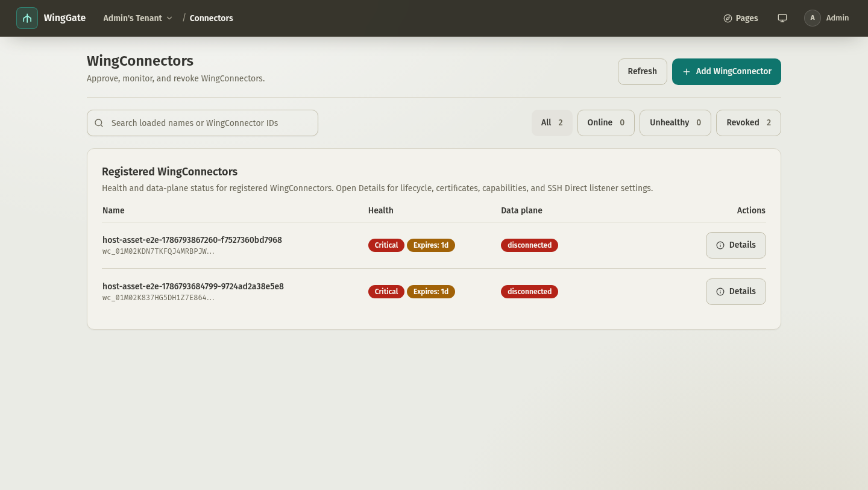
Task: Click disconnected badge for host-asset-e2e-1786793684799 row
Action: 529,292
